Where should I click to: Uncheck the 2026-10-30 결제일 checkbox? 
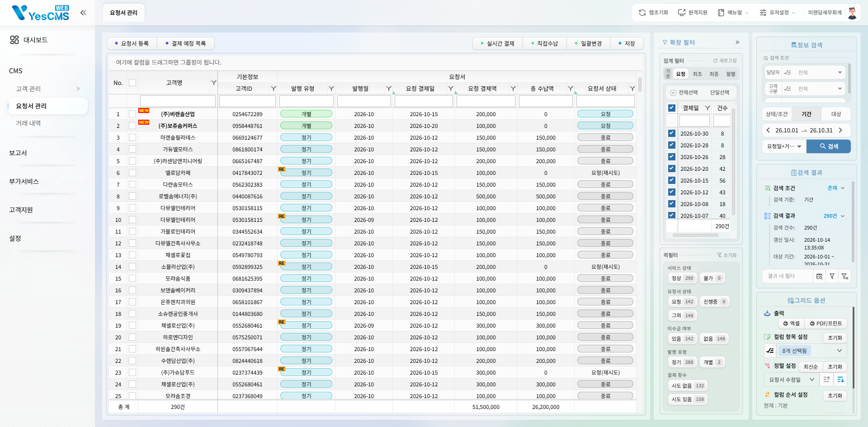click(x=672, y=133)
